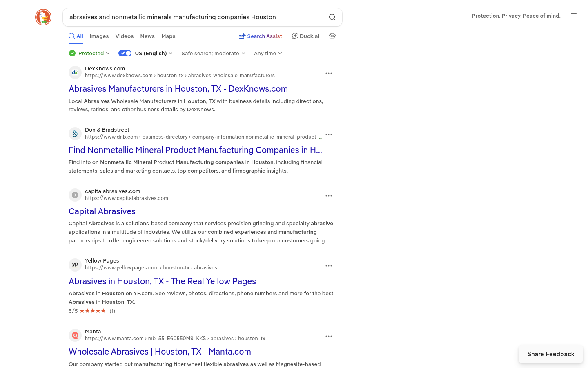Click the Yellow Pages site name
This screenshot has height=368, width=588.
tap(102, 261)
